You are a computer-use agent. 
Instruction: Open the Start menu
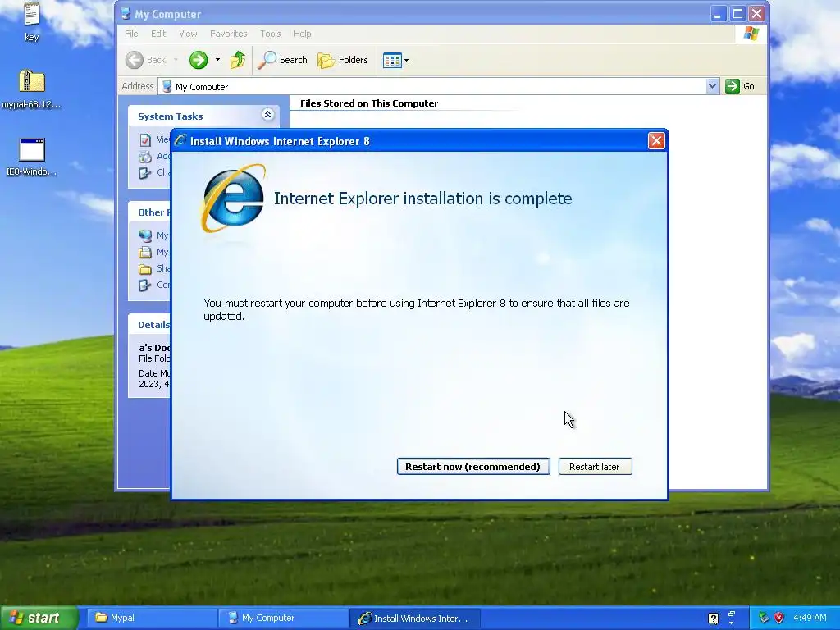coord(39,618)
